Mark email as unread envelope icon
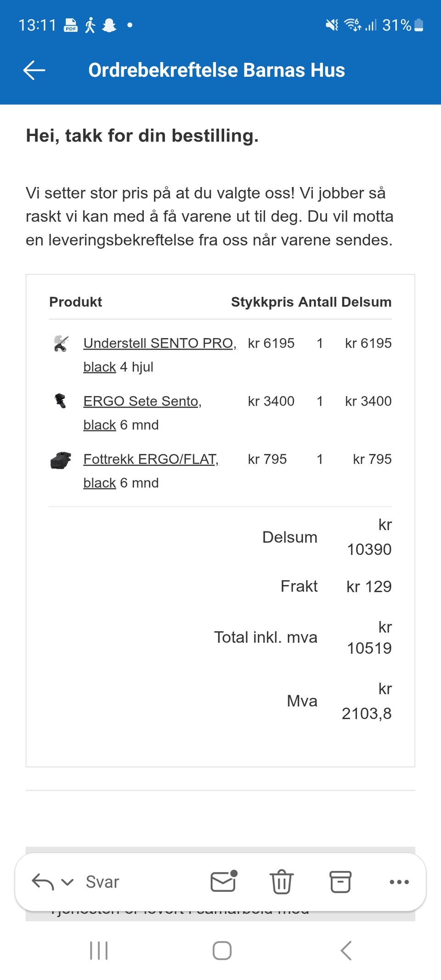Image resolution: width=441 pixels, height=980 pixels. (223, 881)
